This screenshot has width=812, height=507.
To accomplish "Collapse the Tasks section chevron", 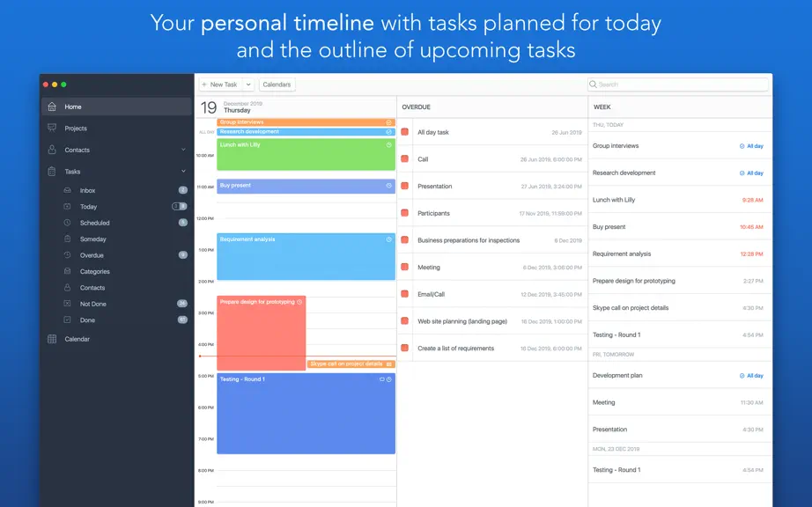I will click(x=183, y=172).
